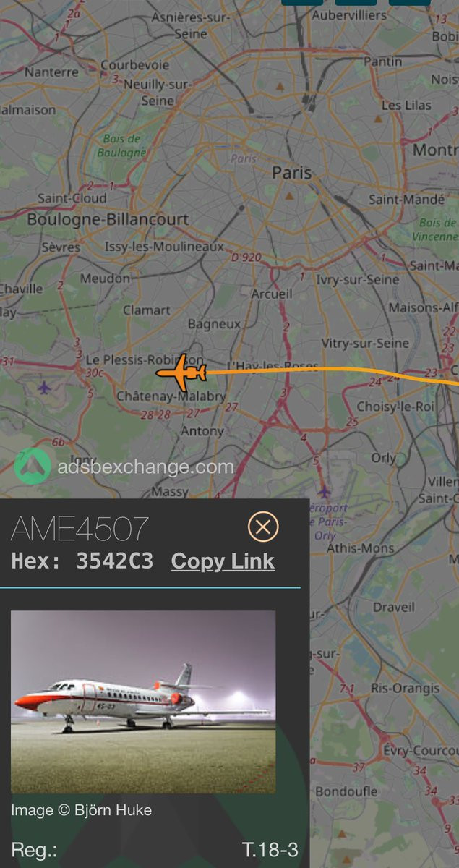This screenshot has height=868, width=459.
Task: Select the Paris-Orly airport plane icon
Action: coord(325,493)
